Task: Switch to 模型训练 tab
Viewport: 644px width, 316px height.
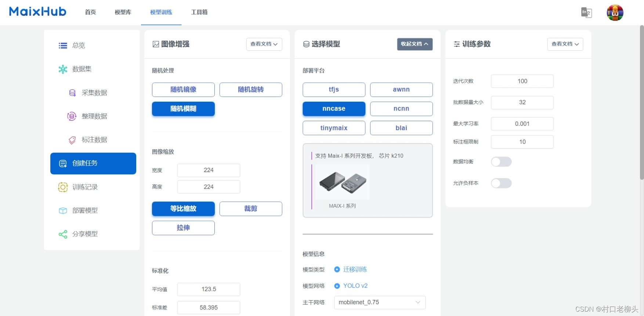Action: coord(161,12)
